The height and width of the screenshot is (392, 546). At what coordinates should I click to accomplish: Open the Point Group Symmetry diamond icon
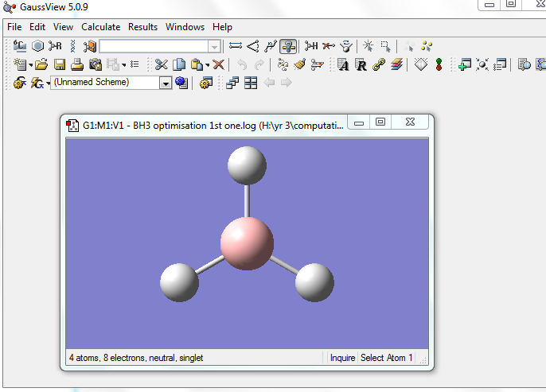click(x=421, y=64)
